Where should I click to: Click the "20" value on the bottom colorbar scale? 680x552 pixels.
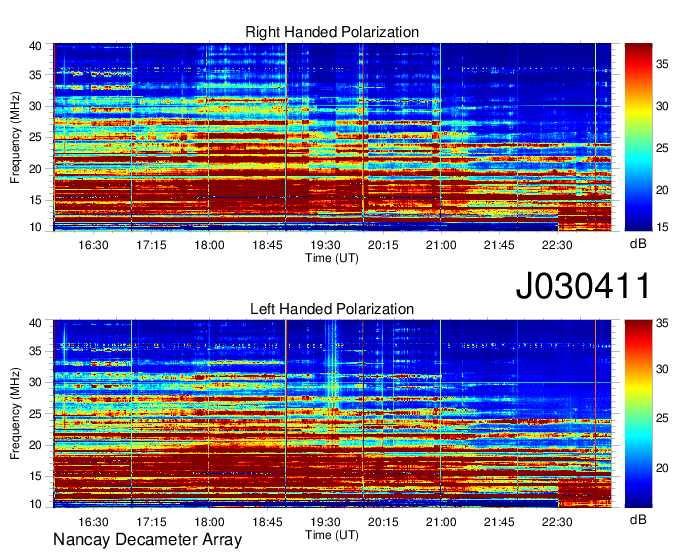[x=662, y=468]
